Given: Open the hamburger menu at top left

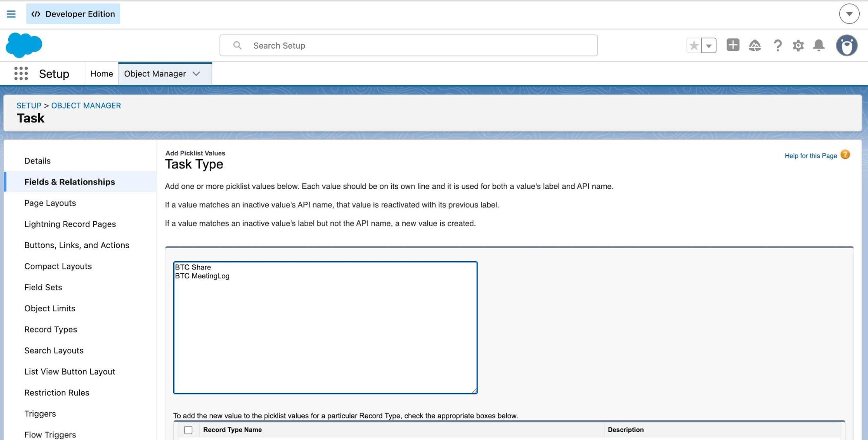Looking at the screenshot, I should pyautogui.click(x=11, y=14).
